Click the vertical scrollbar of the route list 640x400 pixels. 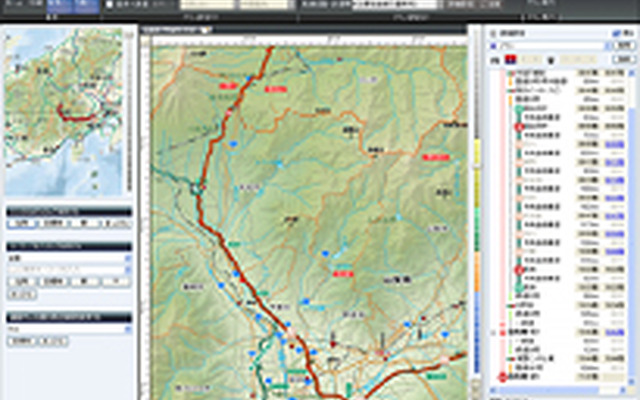[x=632, y=229]
